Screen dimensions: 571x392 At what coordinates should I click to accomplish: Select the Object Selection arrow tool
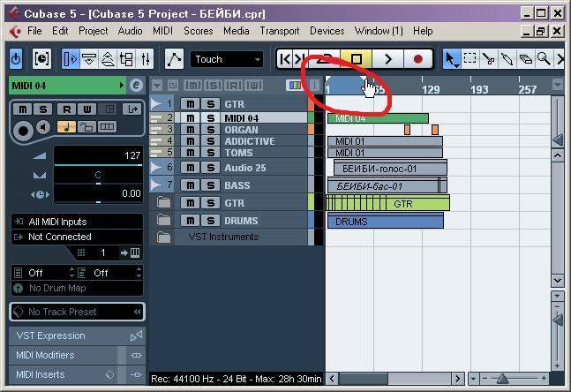[452, 58]
